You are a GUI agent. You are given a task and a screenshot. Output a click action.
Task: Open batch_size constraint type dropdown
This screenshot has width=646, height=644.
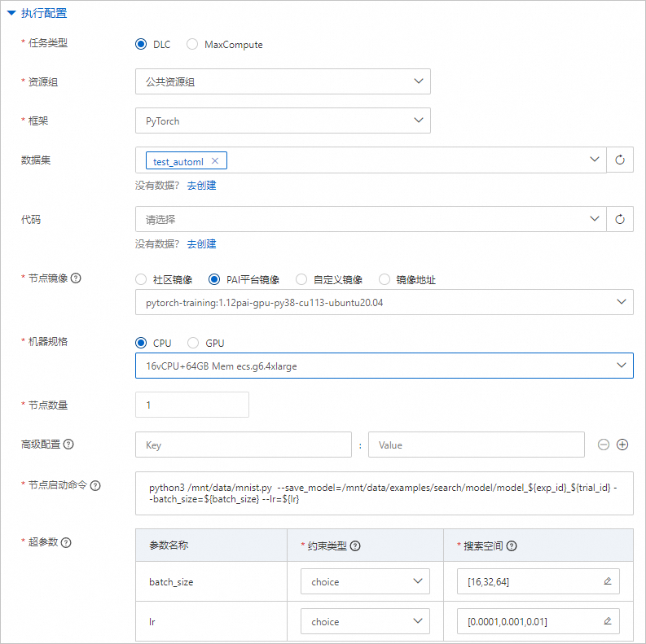coord(365,581)
